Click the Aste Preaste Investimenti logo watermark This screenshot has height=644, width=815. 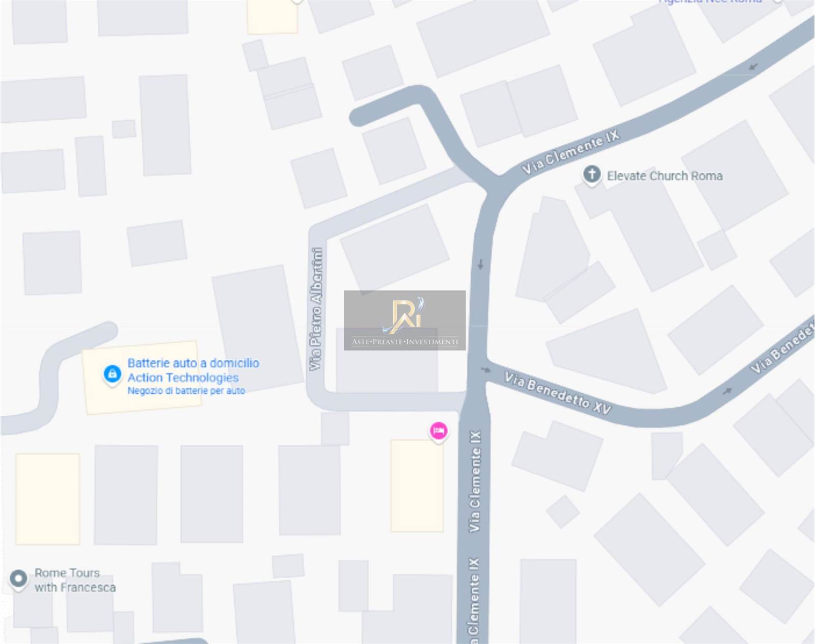405,320
